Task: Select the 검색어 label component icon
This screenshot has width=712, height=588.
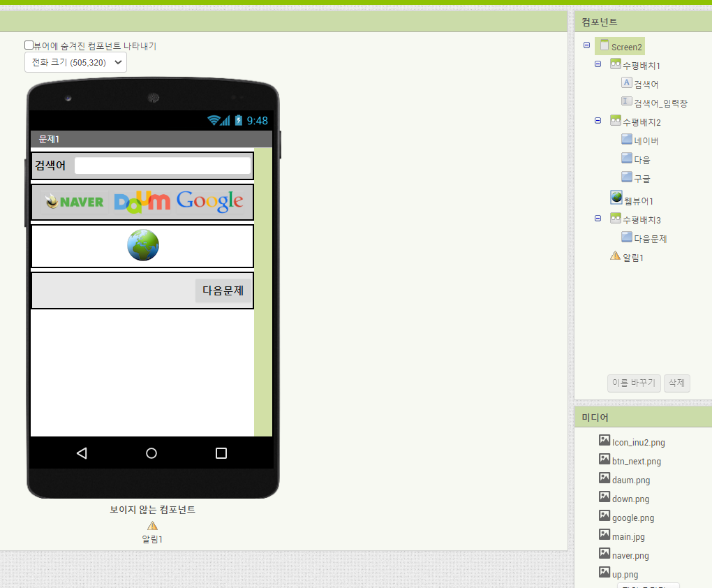Action: [x=627, y=82]
